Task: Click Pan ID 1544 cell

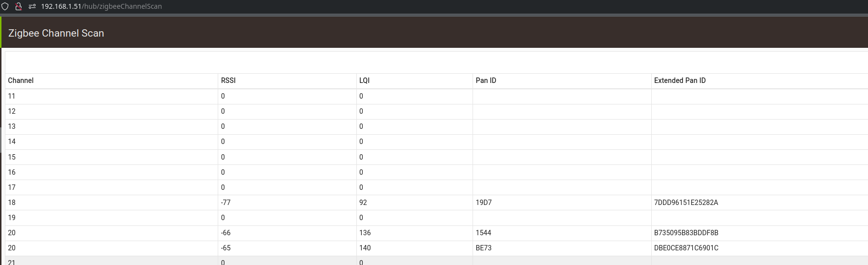Action: coord(562,233)
